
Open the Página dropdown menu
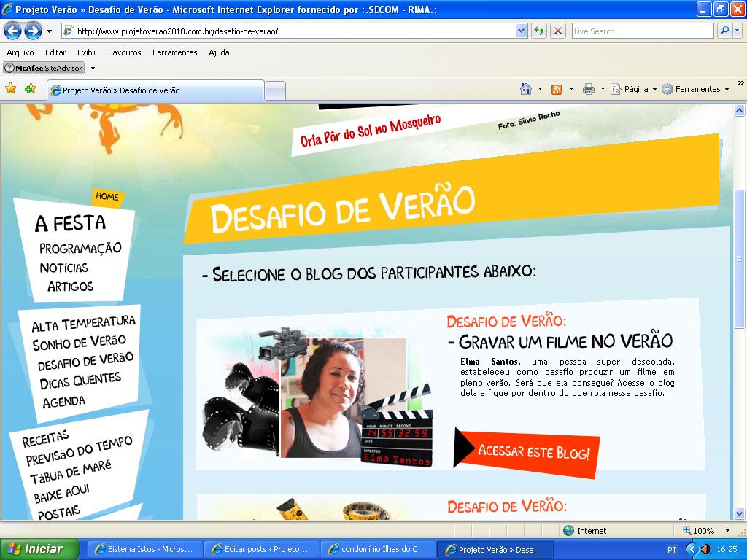(635, 89)
